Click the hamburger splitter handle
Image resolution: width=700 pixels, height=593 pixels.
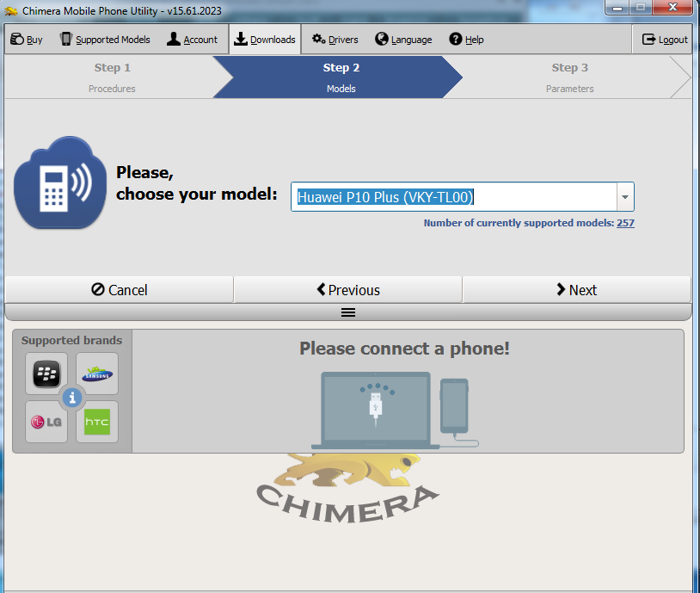click(348, 312)
